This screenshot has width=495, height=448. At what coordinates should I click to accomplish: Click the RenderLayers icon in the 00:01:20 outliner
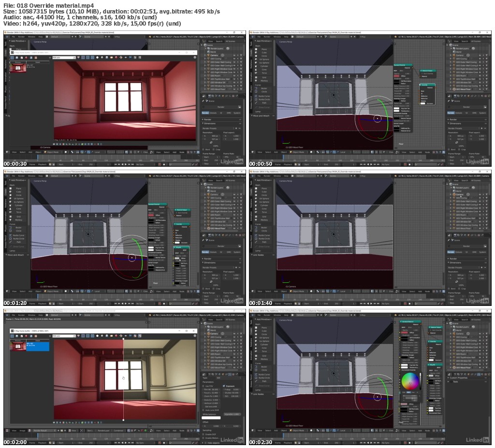click(209, 188)
